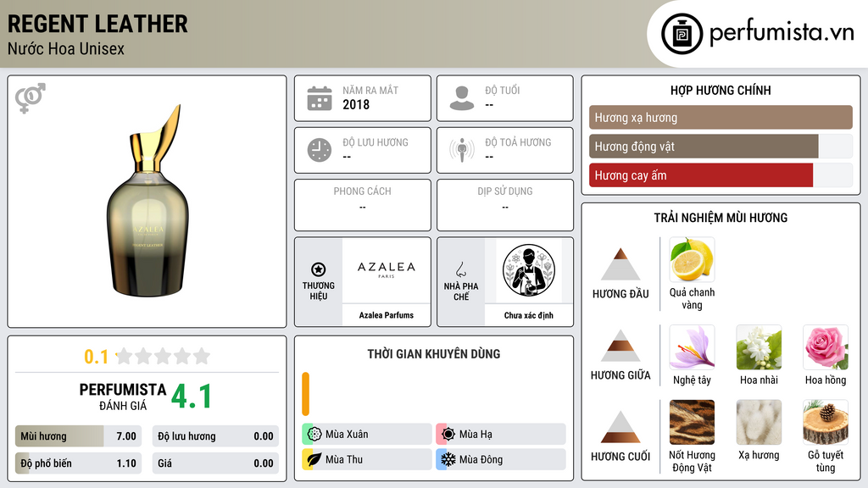Image resolution: width=868 pixels, height=488 pixels.
Task: Select the Mùa Thu season button
Action: [x=367, y=459]
